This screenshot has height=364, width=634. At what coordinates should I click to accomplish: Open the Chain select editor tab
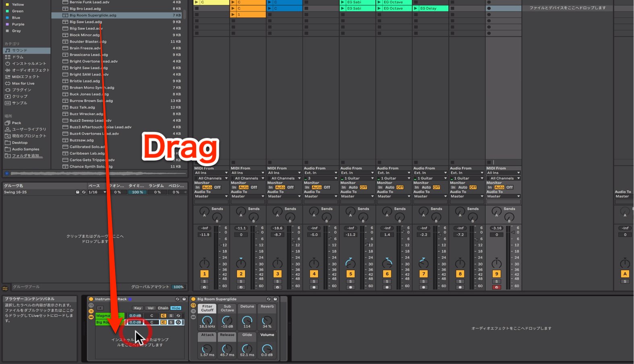click(x=163, y=308)
